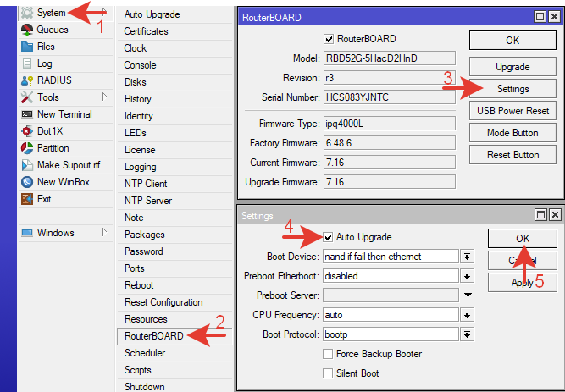Expand the Preboot Server field arrow
The width and height of the screenshot is (565, 392).
tap(468, 295)
